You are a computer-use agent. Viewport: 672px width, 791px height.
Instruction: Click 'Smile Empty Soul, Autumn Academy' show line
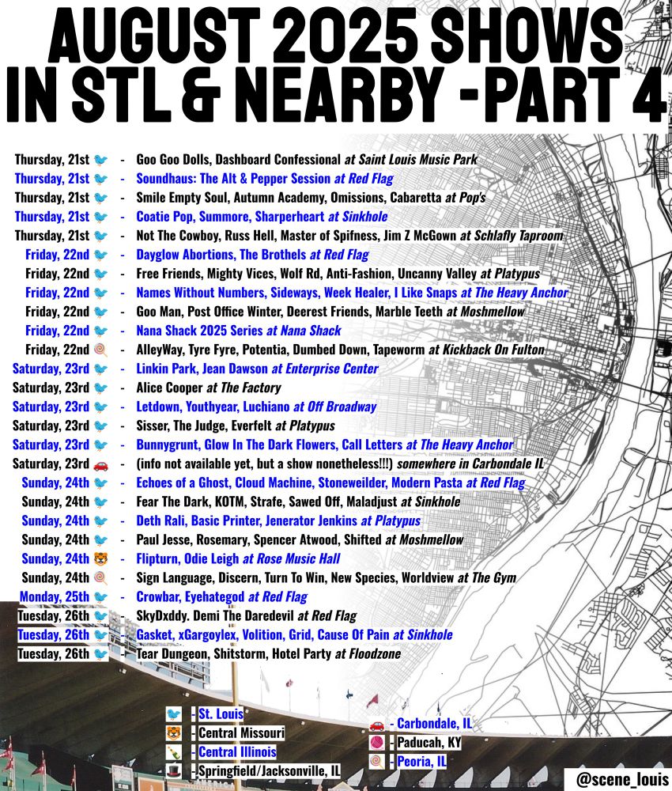point(311,198)
